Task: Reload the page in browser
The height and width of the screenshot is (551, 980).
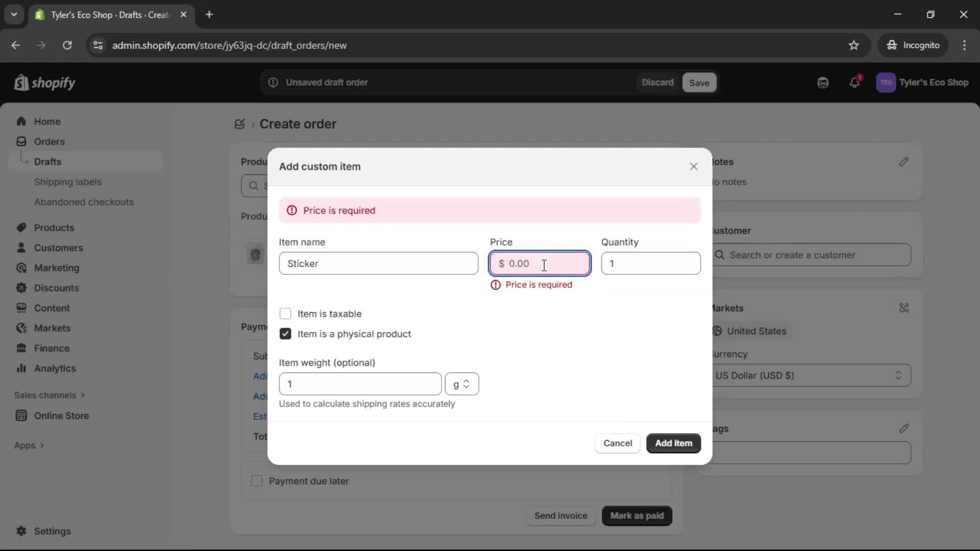Action: [67, 45]
